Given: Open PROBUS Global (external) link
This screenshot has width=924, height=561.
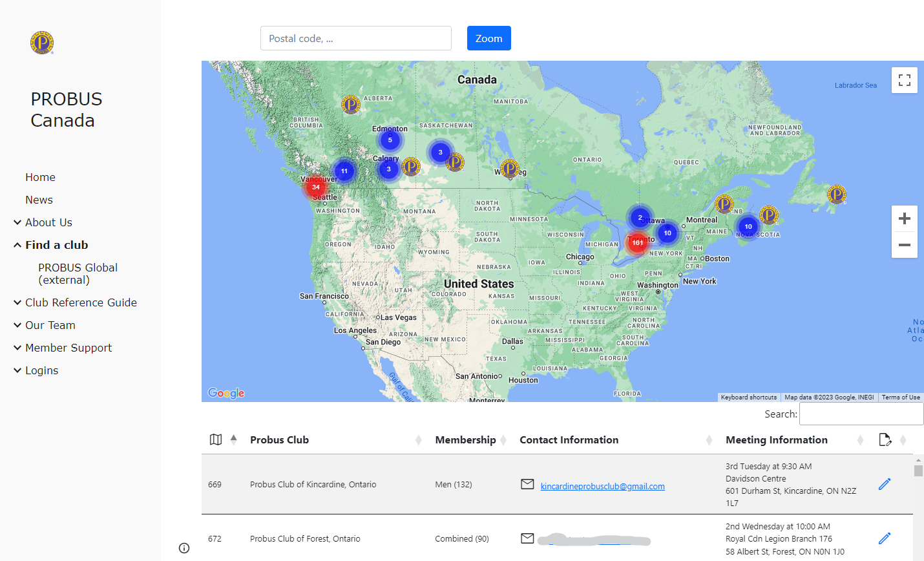Looking at the screenshot, I should point(78,273).
